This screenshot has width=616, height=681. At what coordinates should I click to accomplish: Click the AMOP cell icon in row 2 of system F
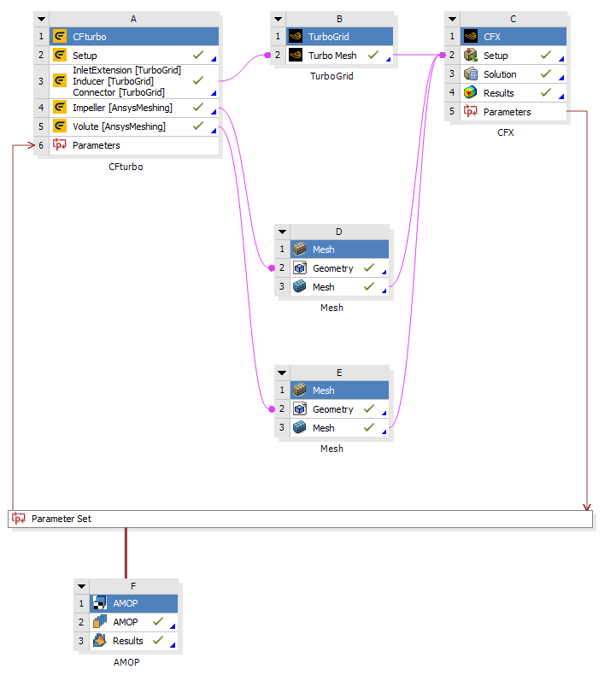pyautogui.click(x=100, y=621)
